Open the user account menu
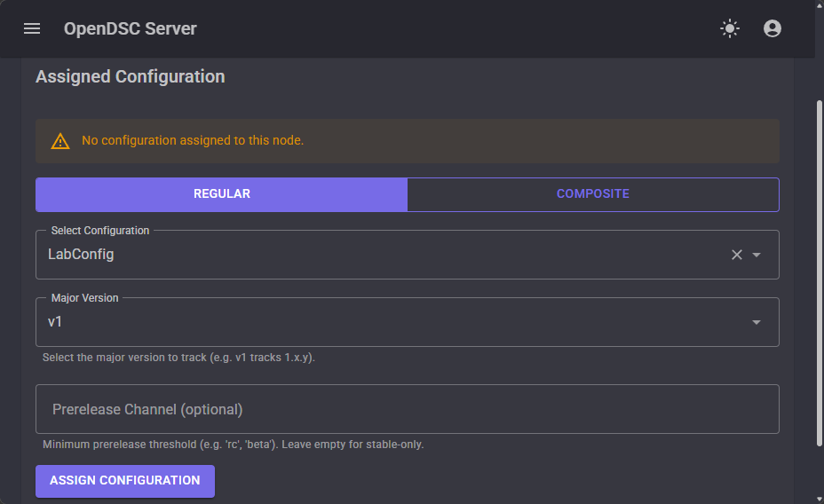Image resolution: width=824 pixels, height=504 pixels. point(772,28)
